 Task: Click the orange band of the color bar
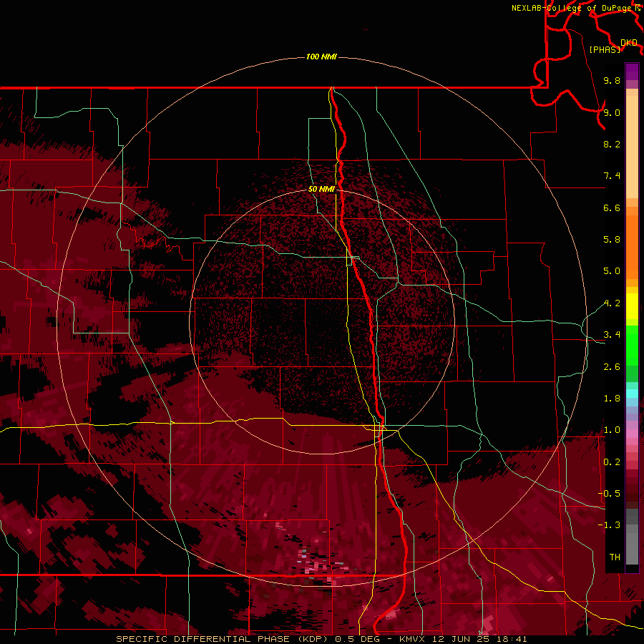(x=632, y=246)
